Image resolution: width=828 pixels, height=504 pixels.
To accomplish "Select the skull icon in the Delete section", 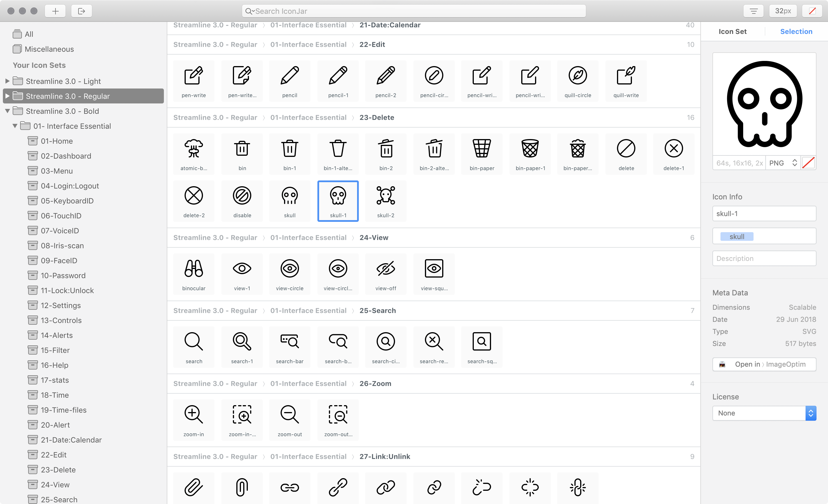I will click(x=290, y=201).
